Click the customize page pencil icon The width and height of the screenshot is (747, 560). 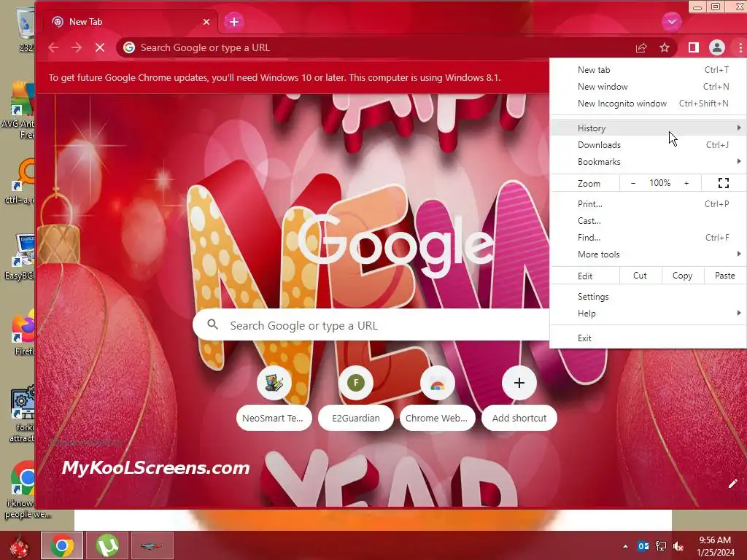pos(732,484)
